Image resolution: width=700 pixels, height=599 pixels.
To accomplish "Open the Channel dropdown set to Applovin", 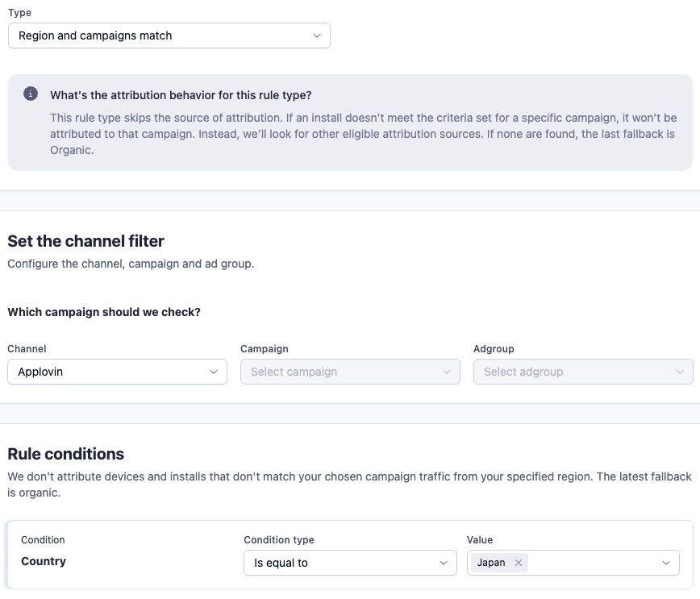I will (118, 372).
